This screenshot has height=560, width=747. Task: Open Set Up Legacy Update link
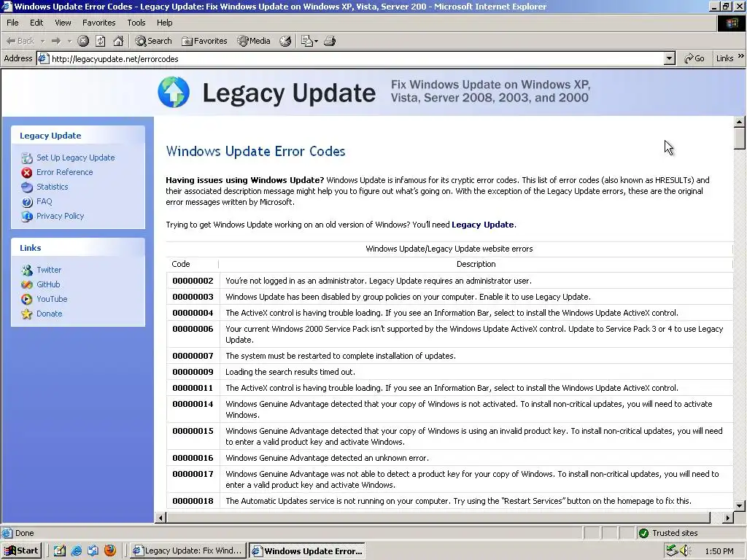pos(75,157)
